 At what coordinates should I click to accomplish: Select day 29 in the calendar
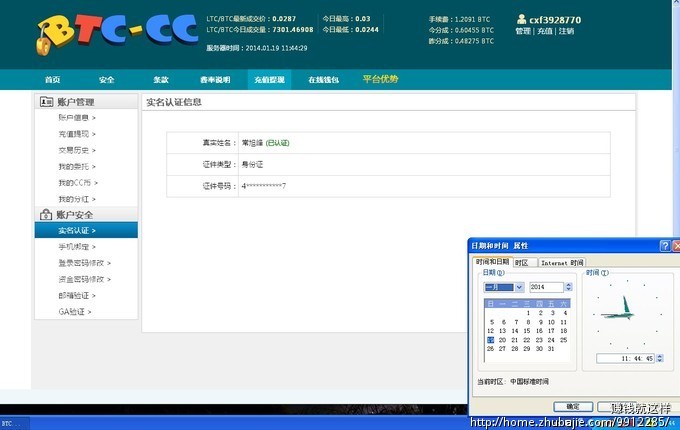[x=527, y=349]
